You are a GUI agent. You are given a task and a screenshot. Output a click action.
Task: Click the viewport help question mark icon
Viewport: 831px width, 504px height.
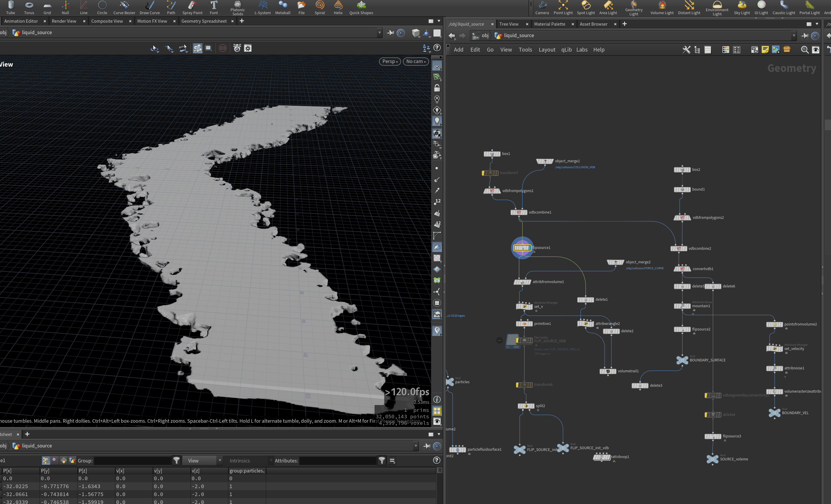(x=437, y=48)
